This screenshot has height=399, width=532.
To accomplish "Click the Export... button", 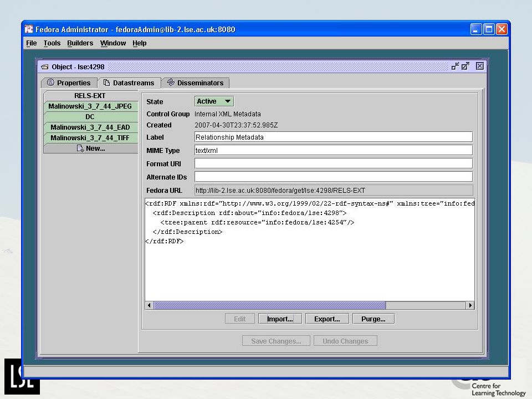I will click(327, 319).
